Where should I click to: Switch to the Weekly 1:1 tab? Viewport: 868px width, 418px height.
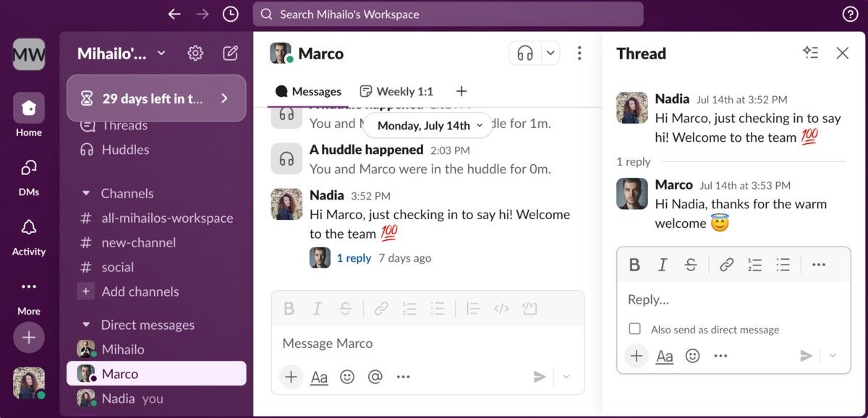point(396,91)
